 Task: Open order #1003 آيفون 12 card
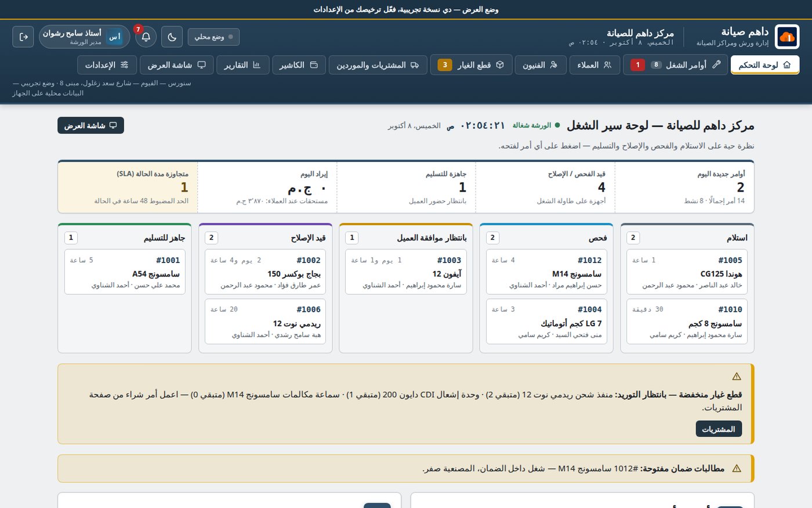tap(406, 272)
